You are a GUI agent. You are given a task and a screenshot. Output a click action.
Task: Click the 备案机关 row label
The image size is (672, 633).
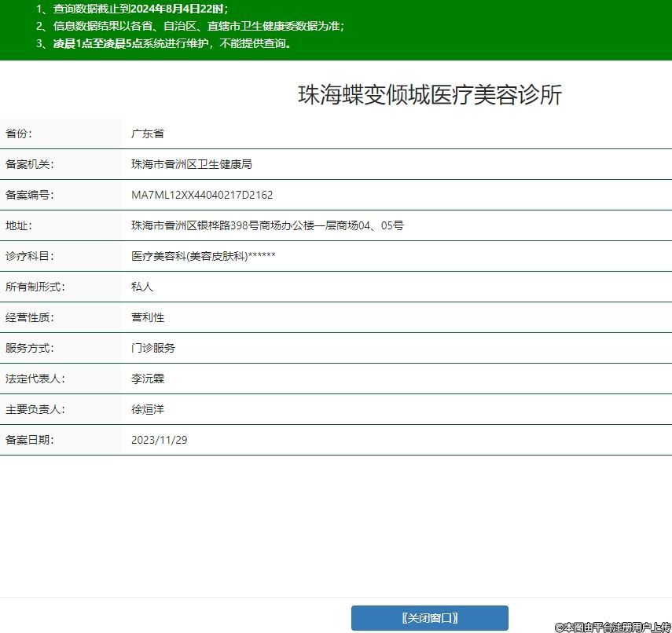(x=30, y=164)
